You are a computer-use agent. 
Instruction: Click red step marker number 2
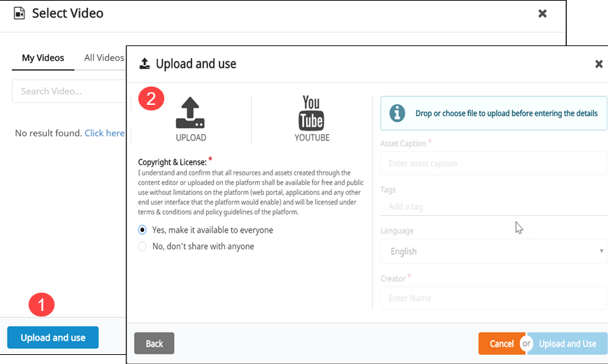coord(151,99)
